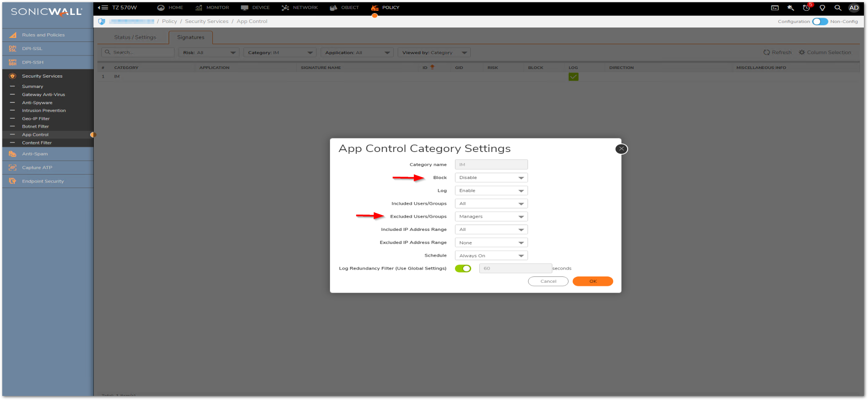Toggle the LOG checkbox for IM row
The height and width of the screenshot is (400, 868).
(573, 77)
